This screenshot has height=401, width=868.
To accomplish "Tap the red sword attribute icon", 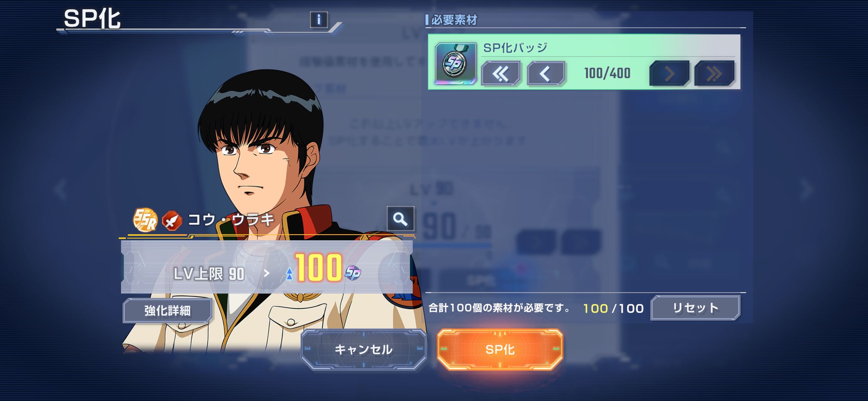I will tap(172, 220).
